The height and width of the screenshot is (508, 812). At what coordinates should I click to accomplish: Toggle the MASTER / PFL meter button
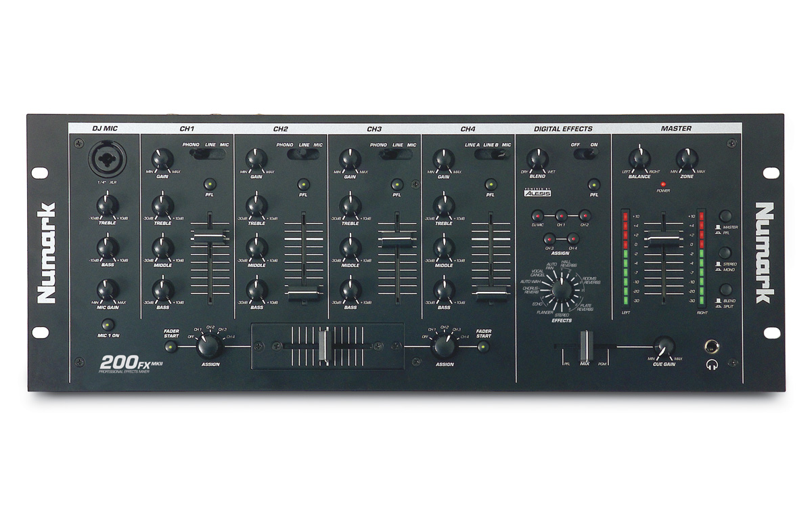pyautogui.click(x=727, y=216)
